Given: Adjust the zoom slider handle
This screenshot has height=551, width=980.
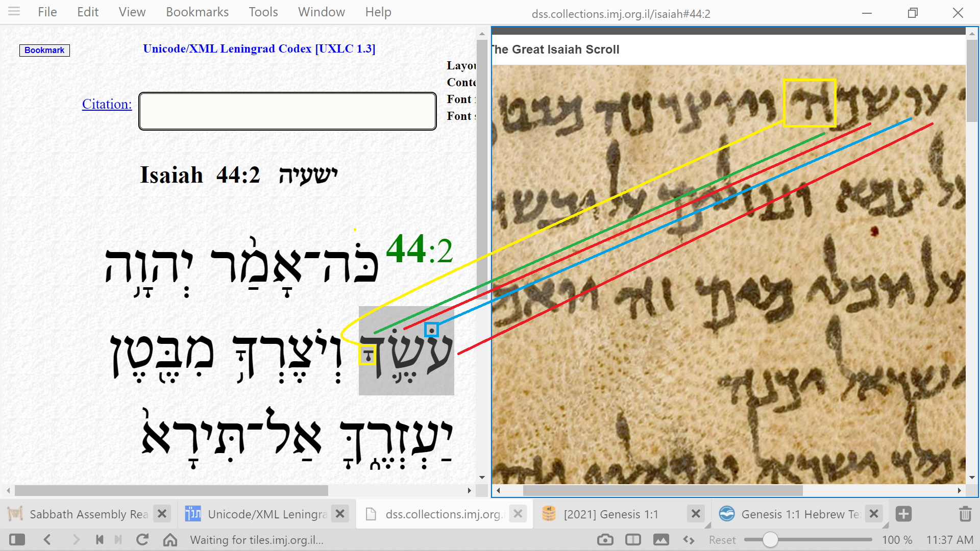Looking at the screenshot, I should (x=770, y=540).
